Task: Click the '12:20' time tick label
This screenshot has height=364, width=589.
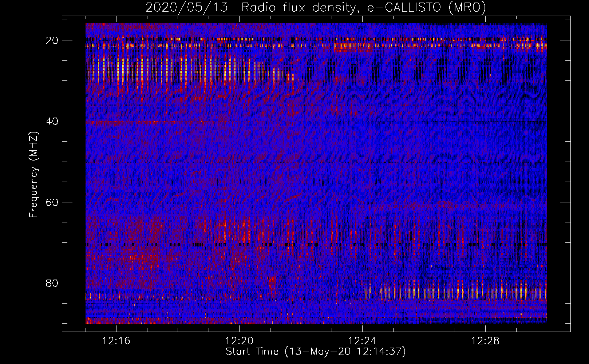Action: [x=240, y=341]
